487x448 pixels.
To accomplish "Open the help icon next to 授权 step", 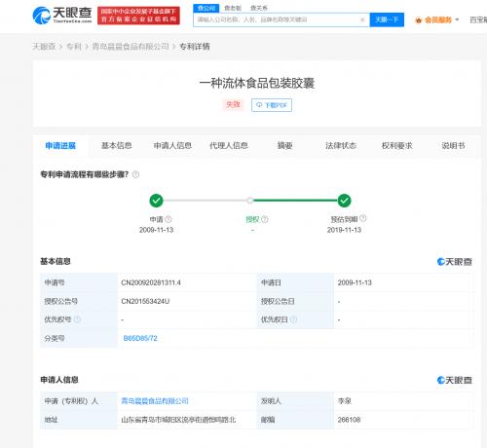I will (x=265, y=219).
